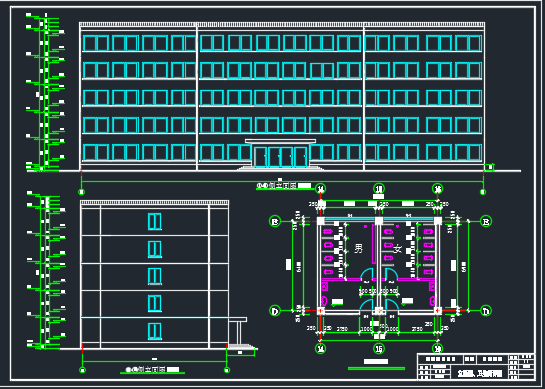Click the 男 room label in floor plan
The width and height of the screenshot is (545, 389).
point(358,248)
